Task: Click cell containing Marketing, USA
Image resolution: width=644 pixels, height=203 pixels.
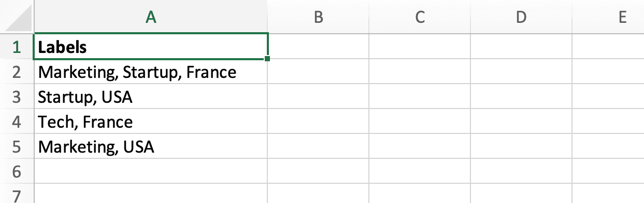Action: click(151, 146)
